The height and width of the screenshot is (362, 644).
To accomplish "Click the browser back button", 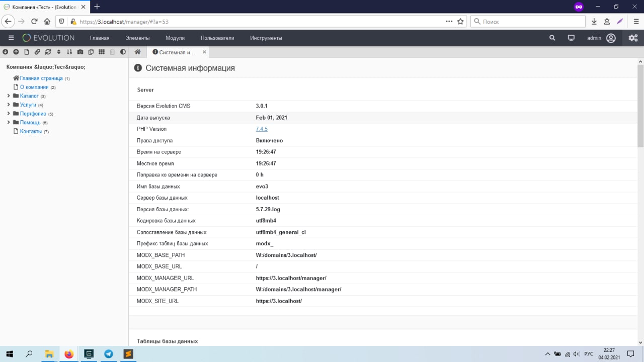I will click(x=8, y=22).
